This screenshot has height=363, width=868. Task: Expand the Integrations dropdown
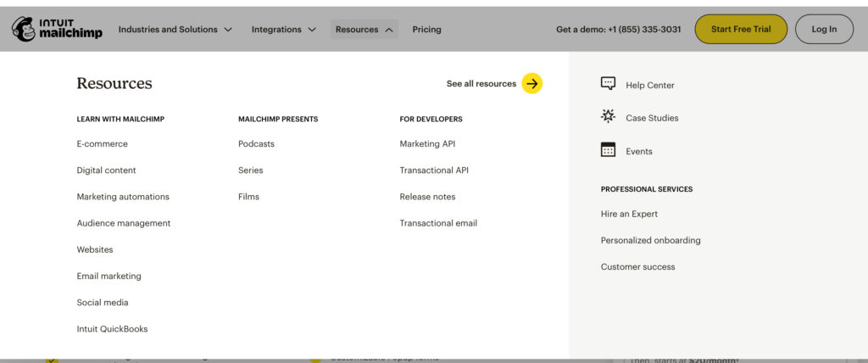pos(283,30)
